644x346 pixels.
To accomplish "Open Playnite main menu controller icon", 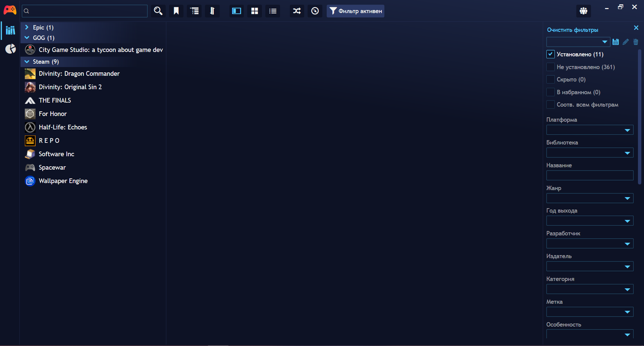I will [10, 10].
